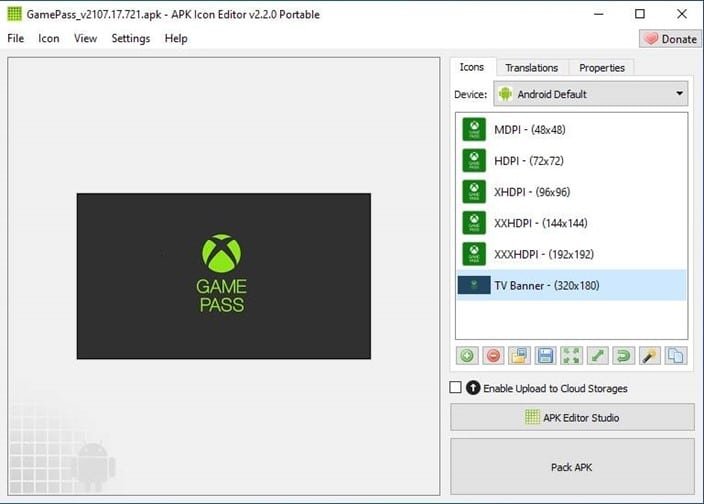Select the XXXHDPI - (192x192) entry
Screen dimensions: 704x504
[x=572, y=254]
